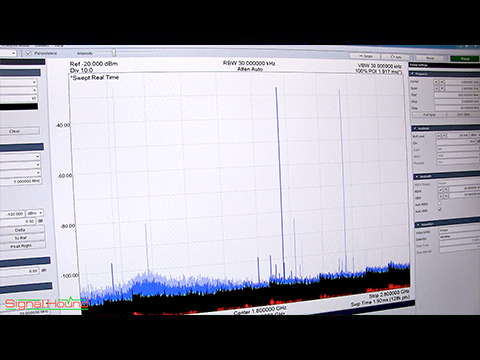This screenshot has width=480, height=360.
Task: Click the Peak Right button
Action: [x=22, y=246]
